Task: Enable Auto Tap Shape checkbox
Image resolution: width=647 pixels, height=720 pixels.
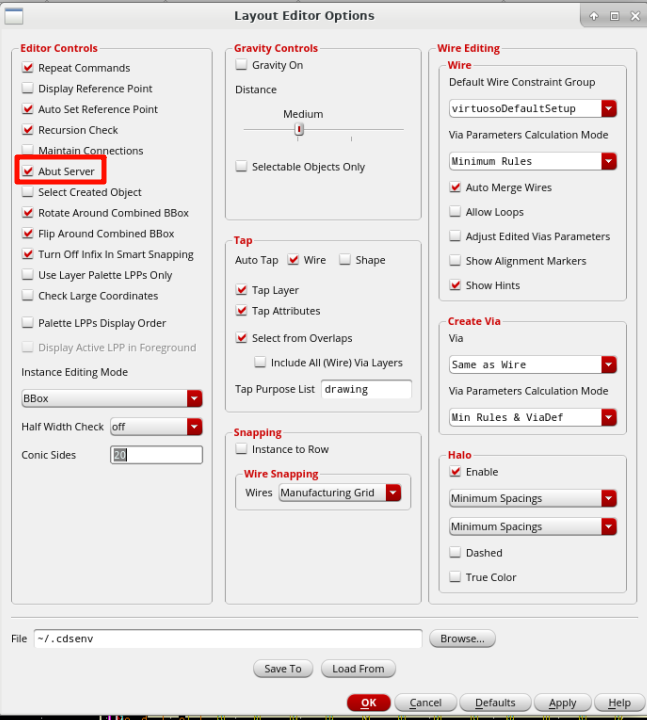Action: (x=345, y=260)
